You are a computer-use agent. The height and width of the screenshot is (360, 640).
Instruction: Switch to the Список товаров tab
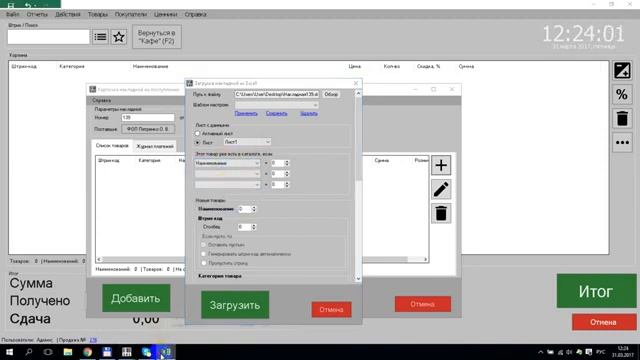coord(112,146)
